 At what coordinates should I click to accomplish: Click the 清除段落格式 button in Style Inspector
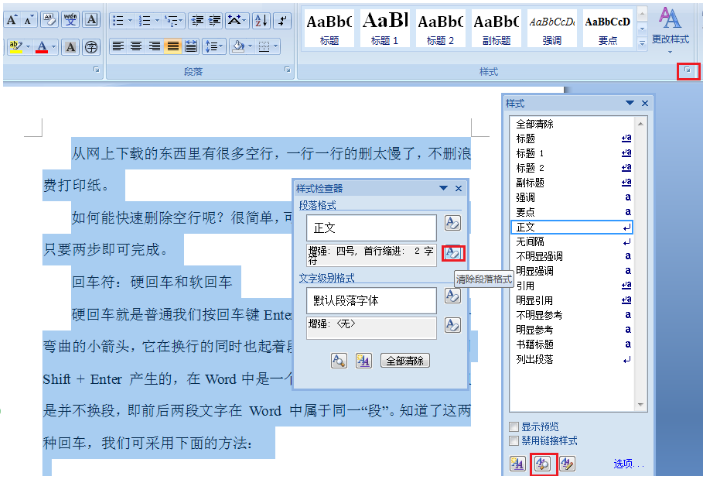click(x=453, y=253)
